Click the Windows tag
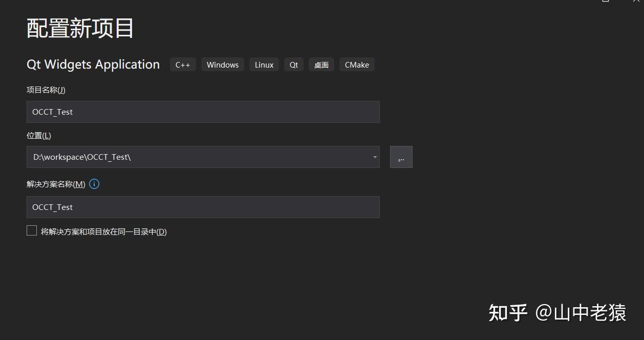This screenshot has height=340, width=644. [x=223, y=65]
